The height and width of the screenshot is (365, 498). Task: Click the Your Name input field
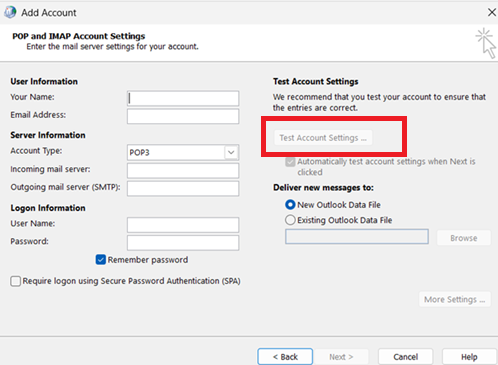(x=183, y=98)
